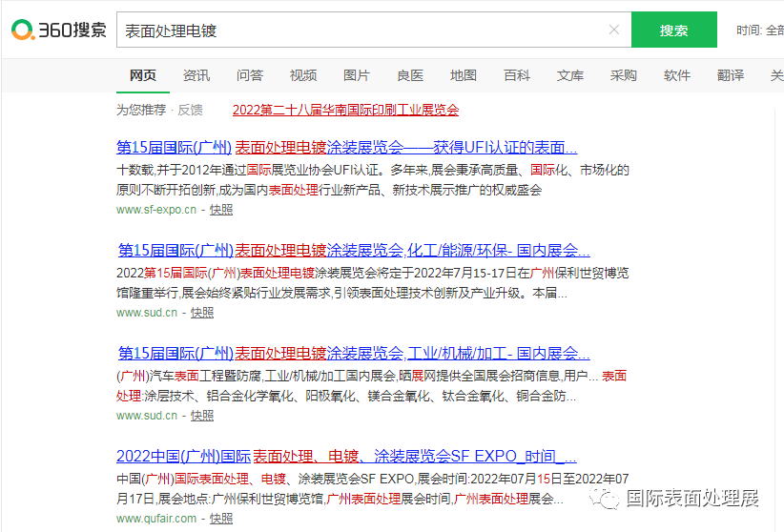Click the www.sf-expo.cn URL
The height and width of the screenshot is (532, 784).
[156, 210]
